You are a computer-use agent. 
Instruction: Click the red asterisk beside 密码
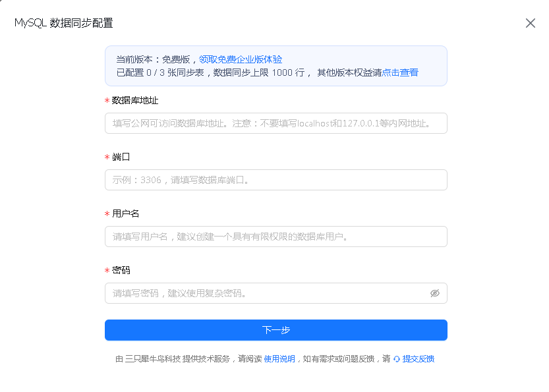pyautogui.click(x=106, y=270)
